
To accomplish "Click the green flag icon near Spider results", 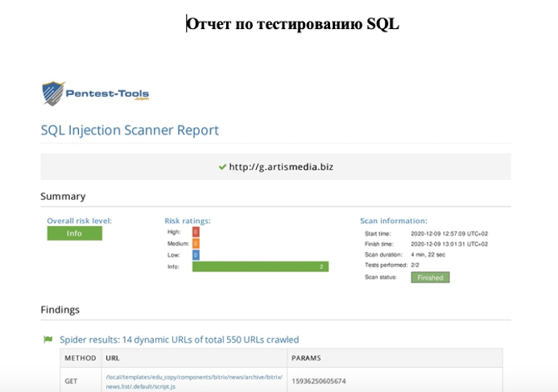I will pyautogui.click(x=48, y=340).
